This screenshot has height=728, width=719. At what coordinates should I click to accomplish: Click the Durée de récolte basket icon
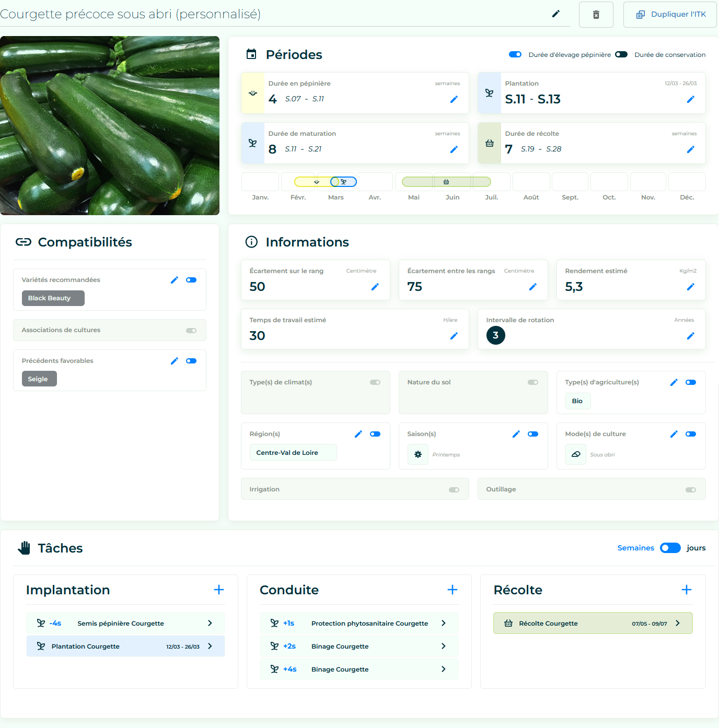(x=490, y=143)
